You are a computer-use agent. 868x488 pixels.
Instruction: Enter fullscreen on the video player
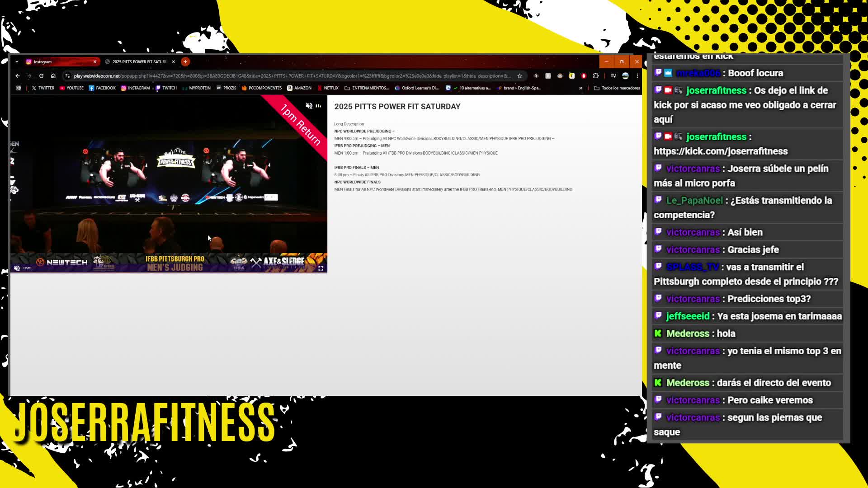321,268
